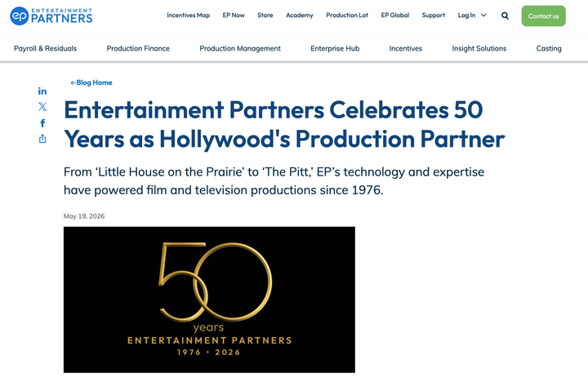Return to Blog Home
Image resolution: width=588 pixels, height=391 pixels.
coord(91,82)
